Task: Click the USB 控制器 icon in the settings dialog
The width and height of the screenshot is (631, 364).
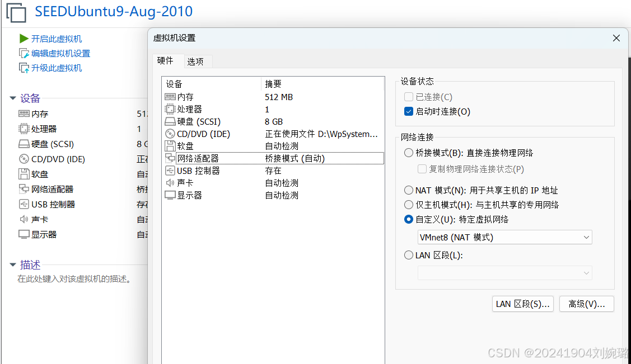Action: point(170,171)
